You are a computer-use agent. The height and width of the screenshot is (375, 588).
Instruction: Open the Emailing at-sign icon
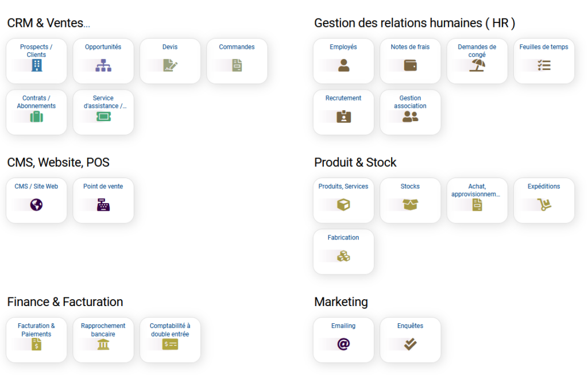point(343,344)
